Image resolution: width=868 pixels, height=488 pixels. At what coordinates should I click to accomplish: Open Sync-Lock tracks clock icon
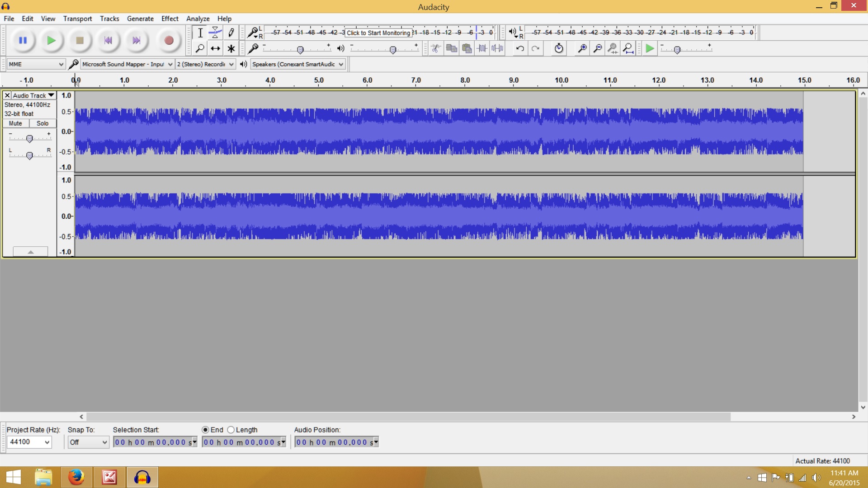tap(559, 48)
